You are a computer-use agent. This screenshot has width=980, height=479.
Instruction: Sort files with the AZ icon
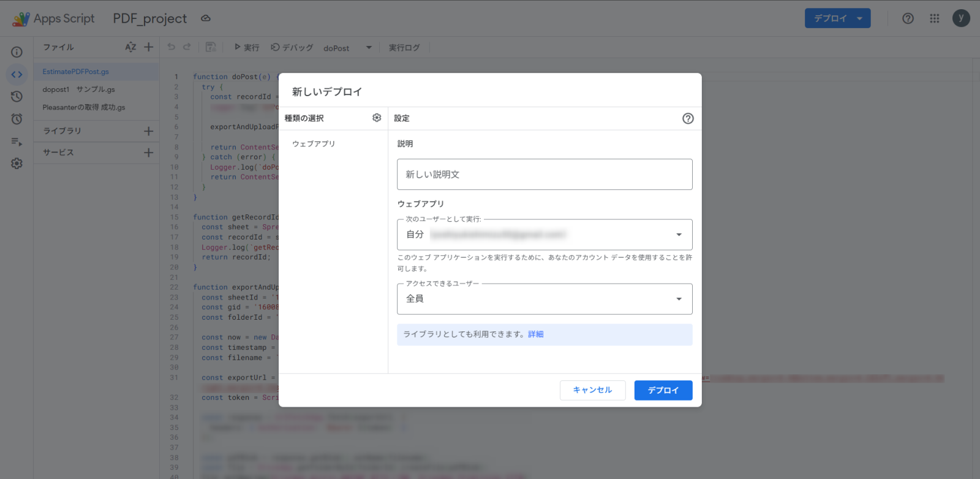click(130, 47)
